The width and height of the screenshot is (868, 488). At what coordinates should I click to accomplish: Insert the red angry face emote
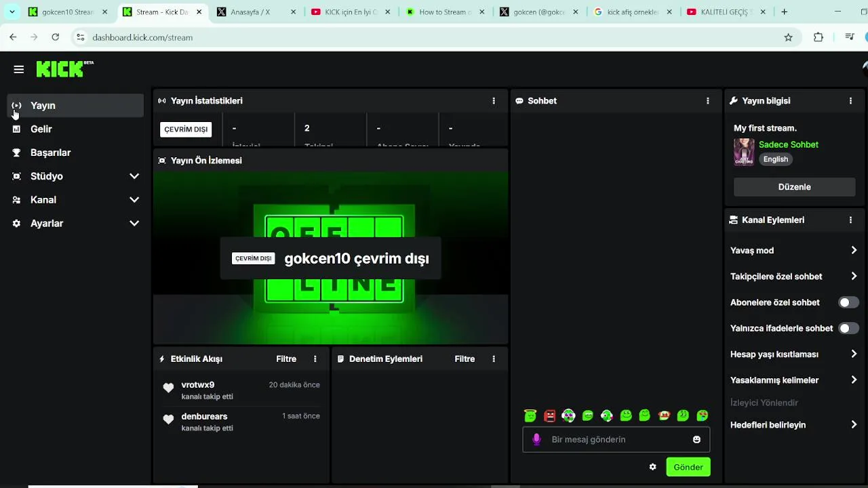pos(550,415)
